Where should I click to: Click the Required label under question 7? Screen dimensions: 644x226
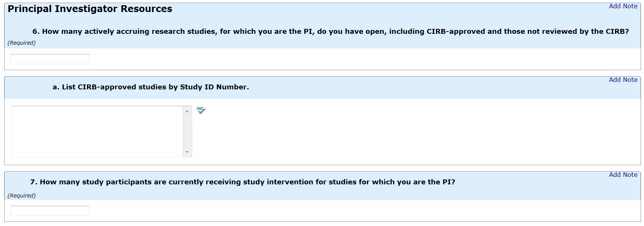click(22, 196)
